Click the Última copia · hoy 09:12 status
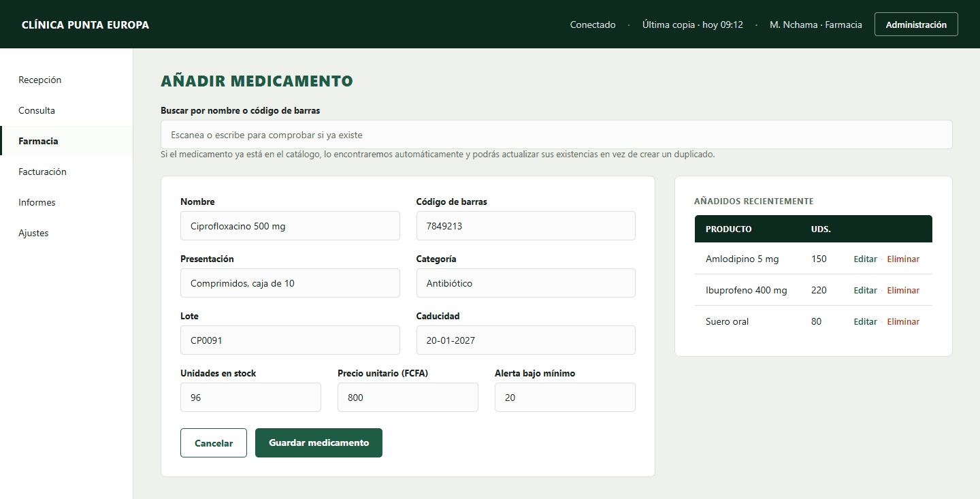980x499 pixels. 692,25
